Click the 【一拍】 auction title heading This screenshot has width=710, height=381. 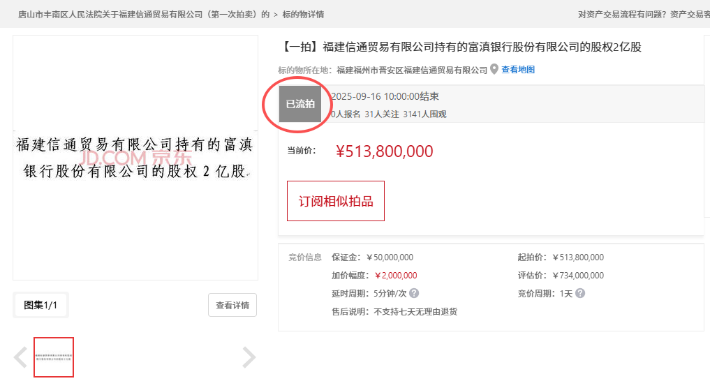point(461,47)
